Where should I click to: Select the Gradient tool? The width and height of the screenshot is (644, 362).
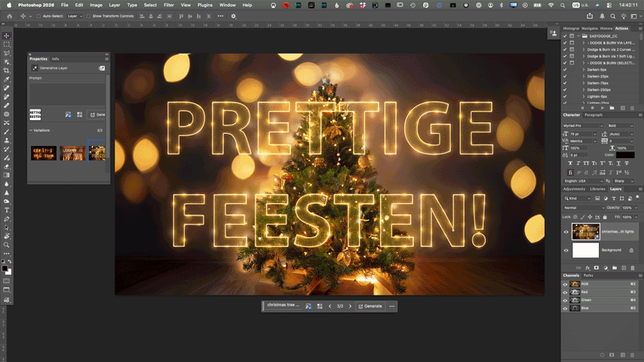(x=6, y=175)
